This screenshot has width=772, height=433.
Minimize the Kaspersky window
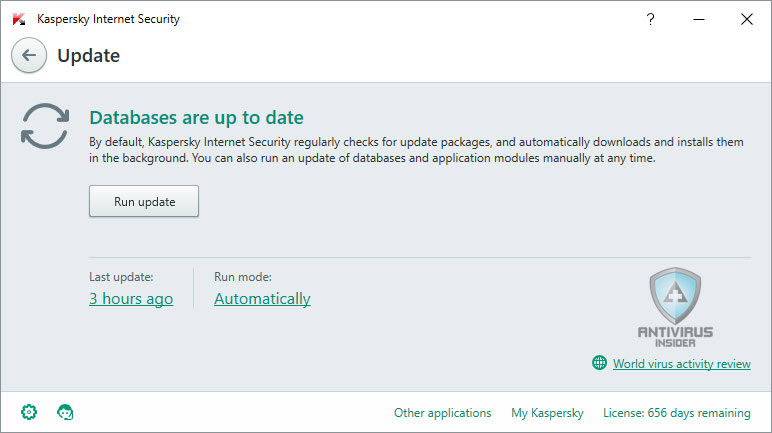699,19
